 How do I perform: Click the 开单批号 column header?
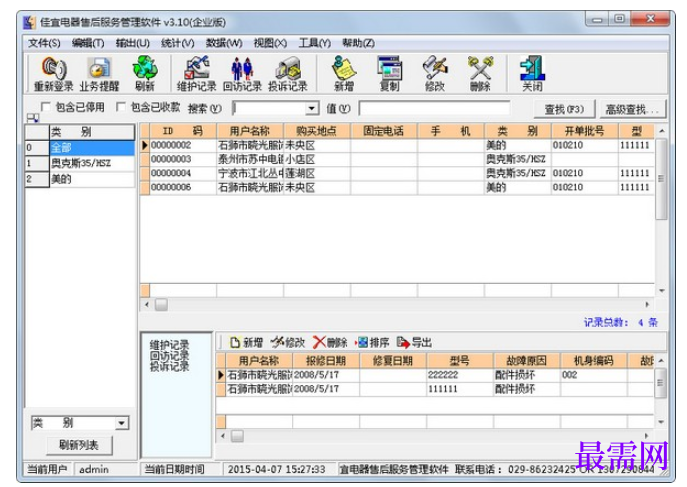584,131
